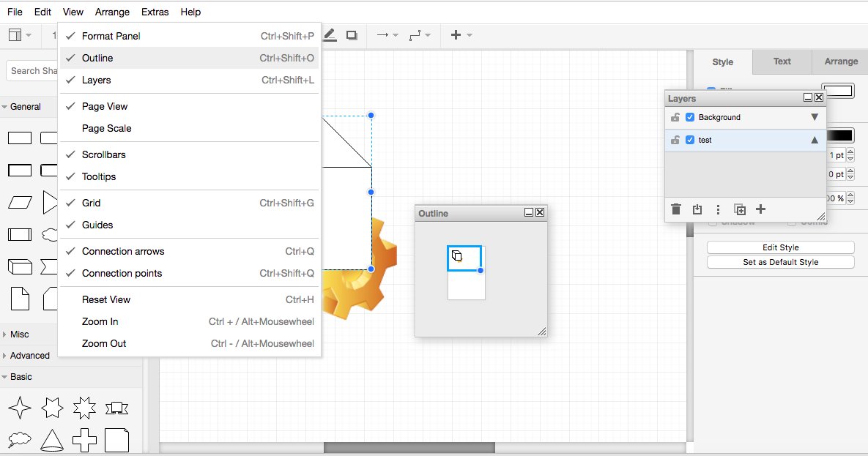This screenshot has width=868, height=456.
Task: Disable Grid in the View menu
Action: point(189,203)
